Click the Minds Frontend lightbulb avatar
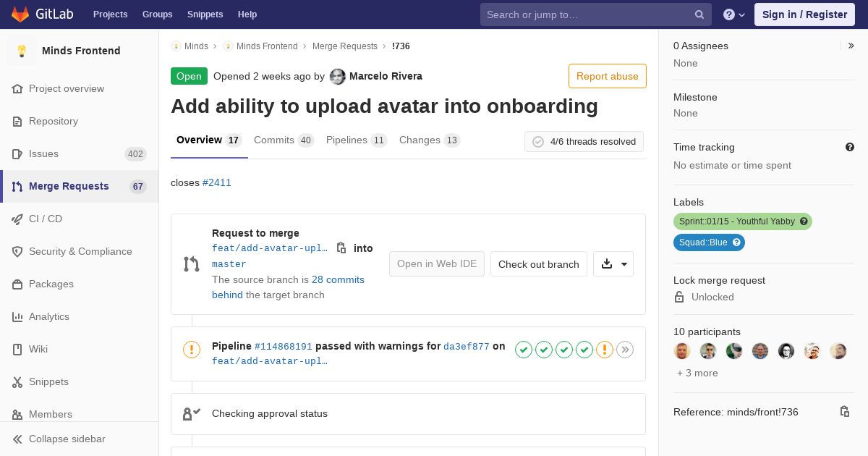Viewport: 868px width, 456px height. click(22, 51)
